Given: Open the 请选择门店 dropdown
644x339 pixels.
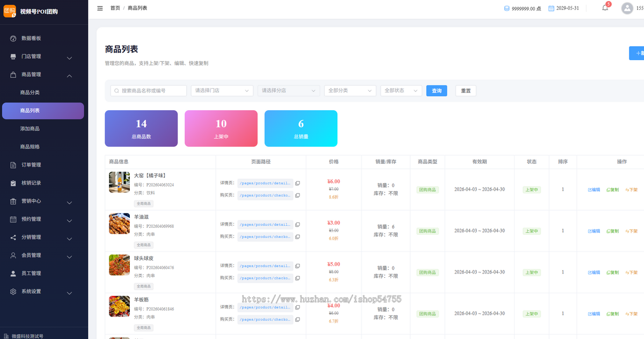Looking at the screenshot, I should click(222, 91).
